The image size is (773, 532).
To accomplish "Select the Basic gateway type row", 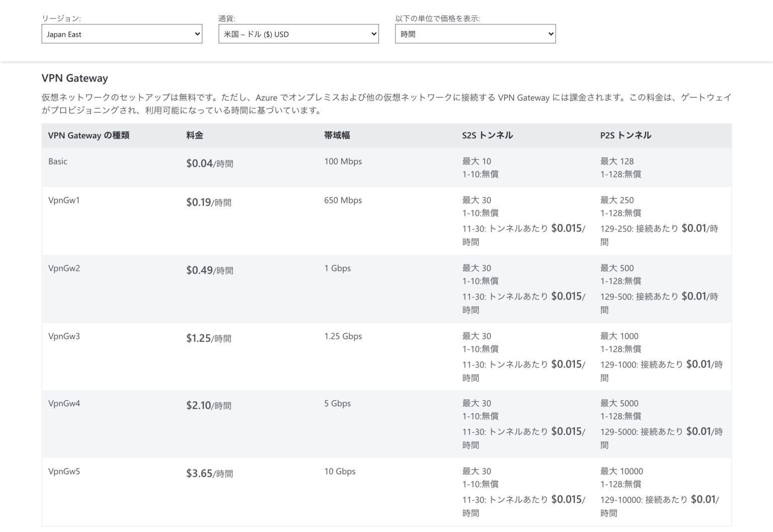I will point(58,161).
